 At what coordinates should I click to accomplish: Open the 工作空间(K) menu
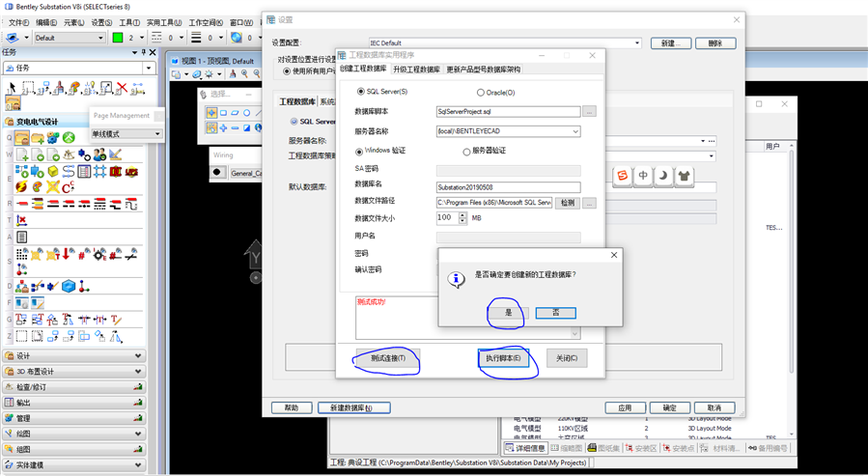206,23
